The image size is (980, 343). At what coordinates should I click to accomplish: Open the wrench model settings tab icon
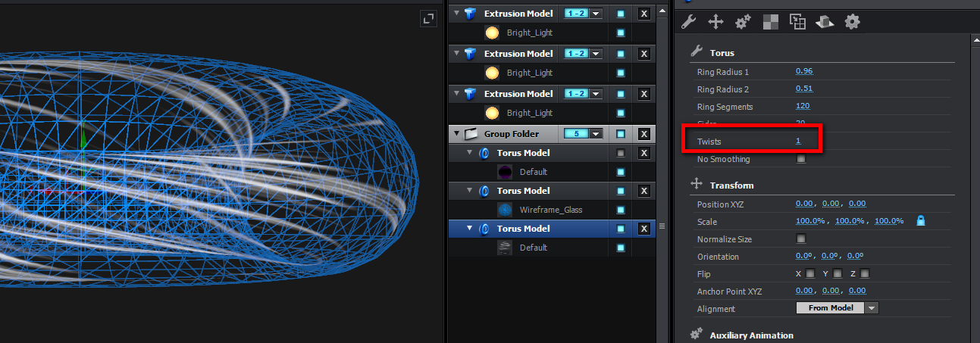[x=689, y=22]
